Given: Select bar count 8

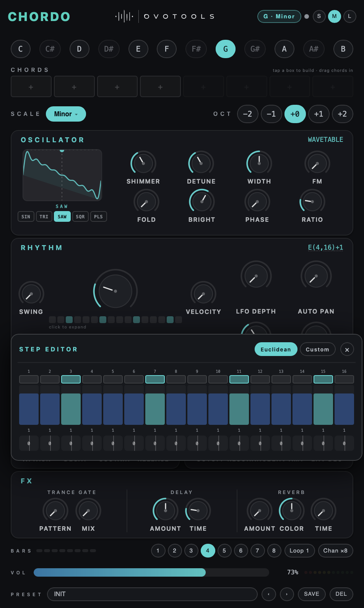Looking at the screenshot, I should (274, 551).
